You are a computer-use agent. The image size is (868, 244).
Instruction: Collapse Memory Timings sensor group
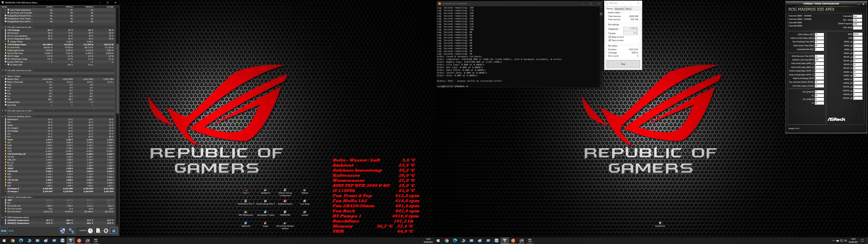point(2,76)
